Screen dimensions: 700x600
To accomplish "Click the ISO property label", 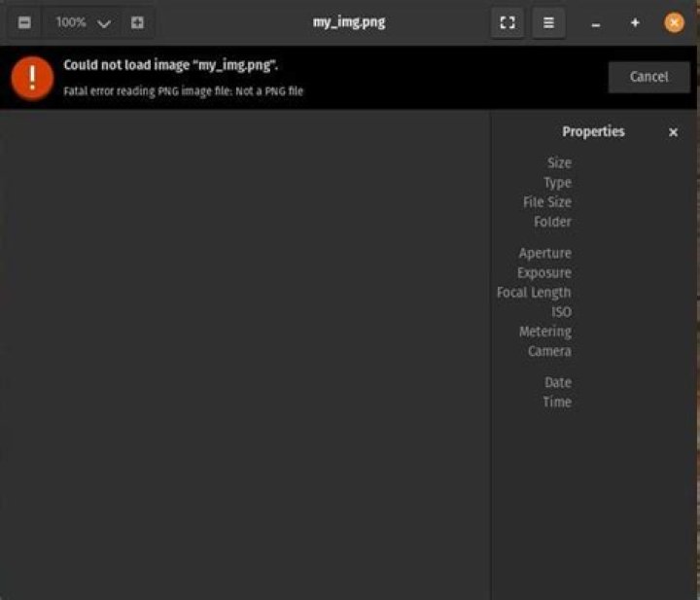I will (561, 312).
